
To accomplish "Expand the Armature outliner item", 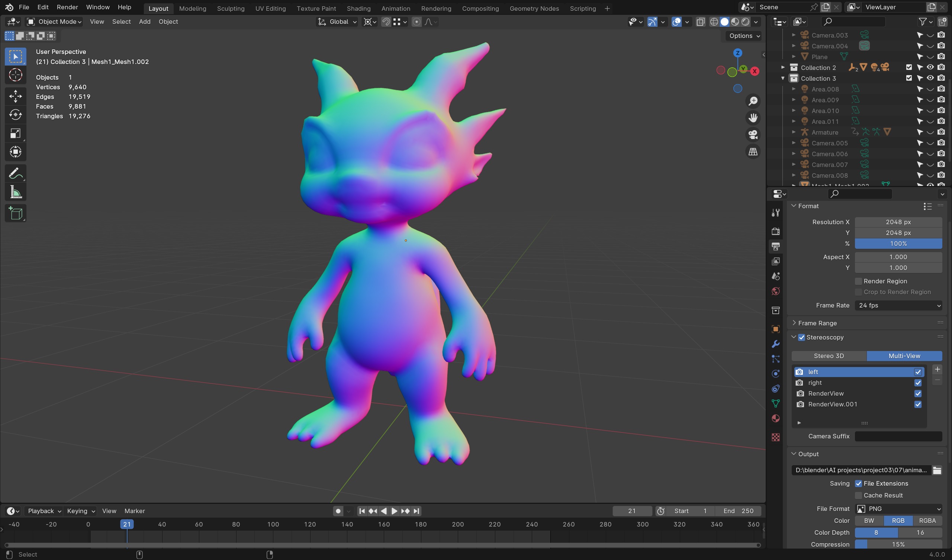I will (x=793, y=132).
